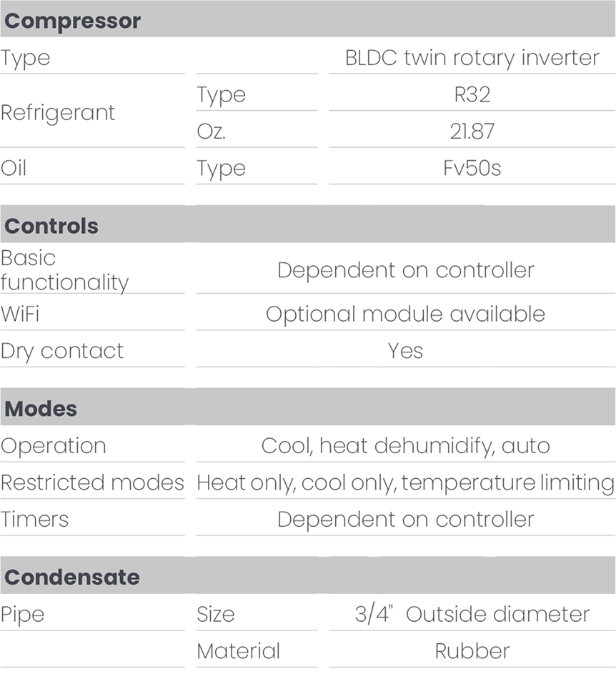Click the Basic functionality row label
Viewport: 616px width, 684px height.
[x=64, y=270]
